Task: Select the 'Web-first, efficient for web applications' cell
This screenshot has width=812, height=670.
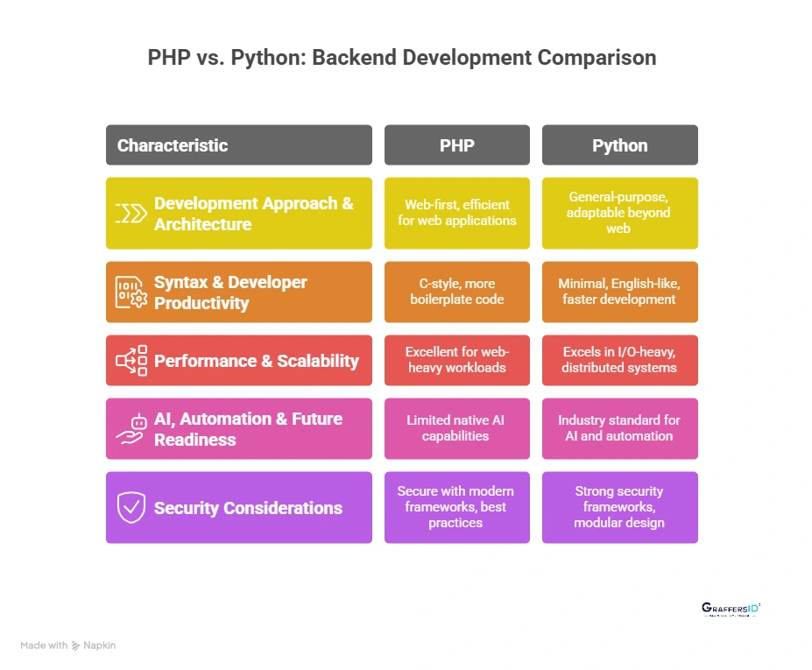Action: [x=456, y=213]
